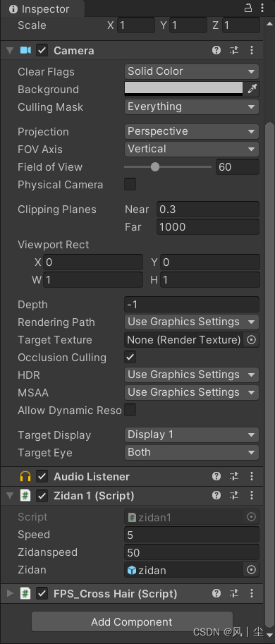Open the Projection dropdown
Screen dimensions: 275x644
click(x=192, y=131)
